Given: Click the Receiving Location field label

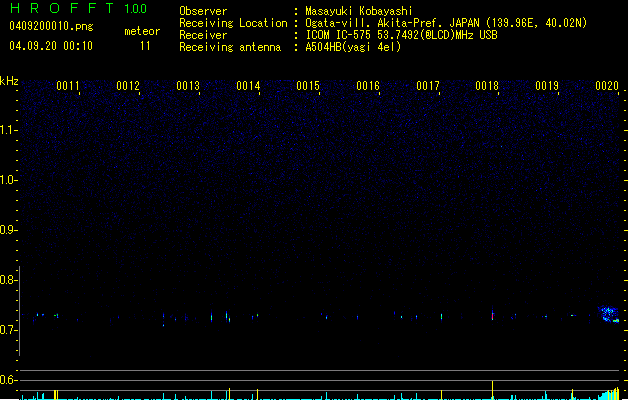Looking at the screenshot, I should click(233, 23).
